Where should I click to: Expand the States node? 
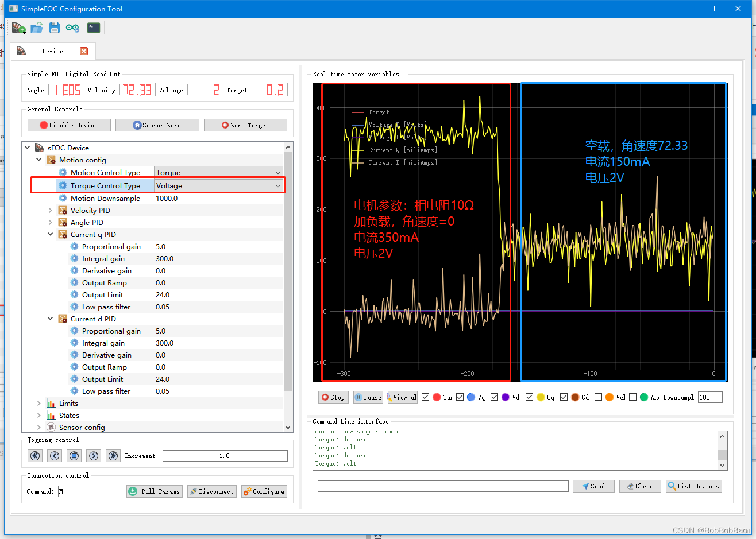(x=39, y=415)
